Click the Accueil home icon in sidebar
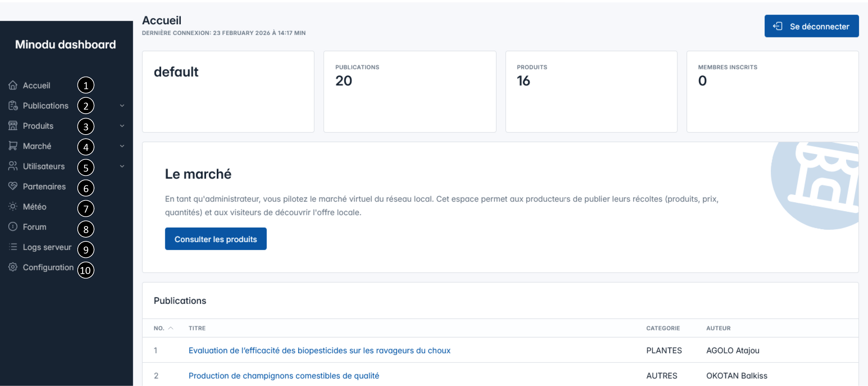 tap(13, 85)
